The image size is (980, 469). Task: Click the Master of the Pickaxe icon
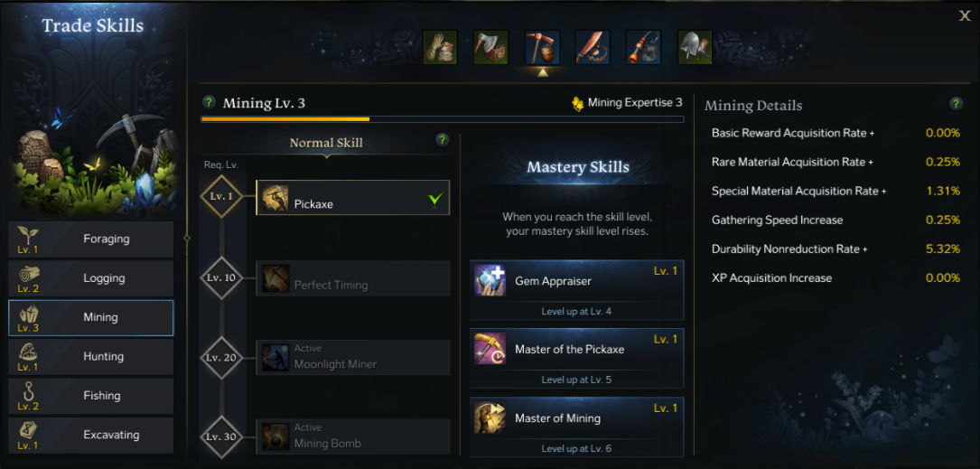tap(490, 349)
